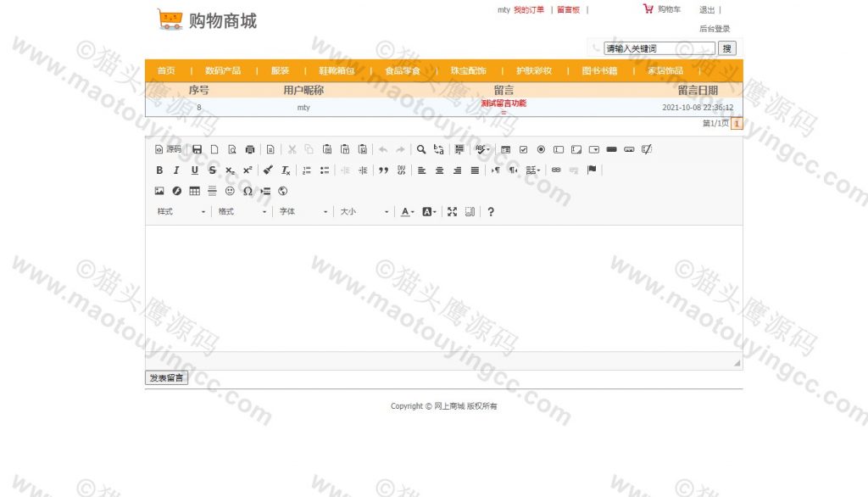
Task: Open the 样式 styles dropdown
Action: (181, 212)
